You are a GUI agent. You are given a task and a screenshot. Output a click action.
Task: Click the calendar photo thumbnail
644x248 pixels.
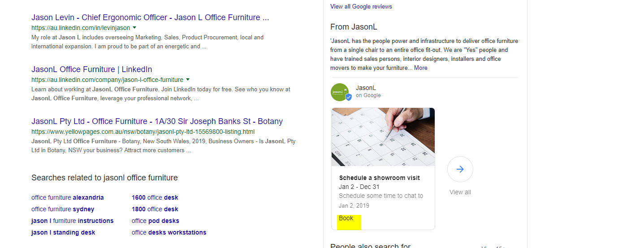click(x=383, y=137)
